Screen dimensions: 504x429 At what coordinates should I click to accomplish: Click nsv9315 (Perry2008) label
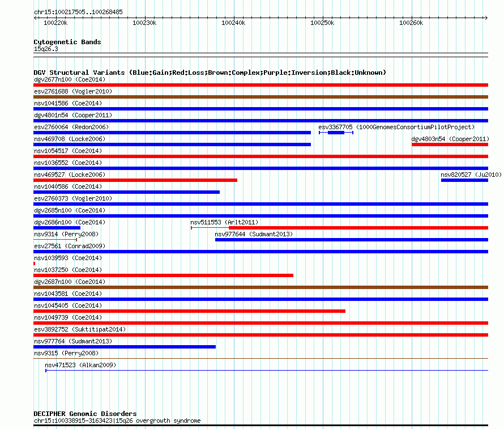tap(66, 353)
